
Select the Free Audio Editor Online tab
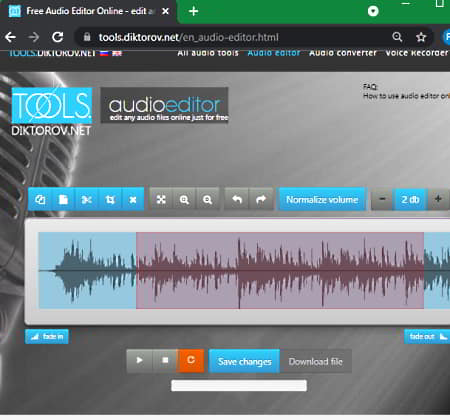88,11
